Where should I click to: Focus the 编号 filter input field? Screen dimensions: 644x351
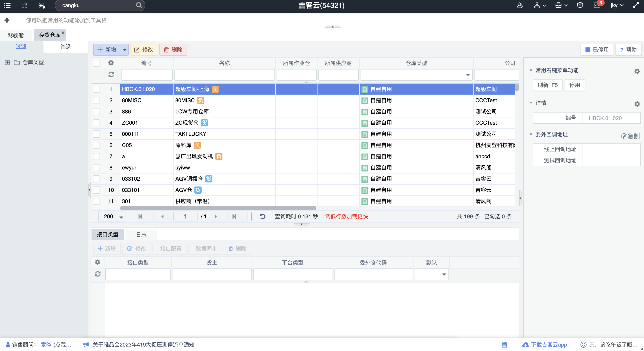click(147, 75)
